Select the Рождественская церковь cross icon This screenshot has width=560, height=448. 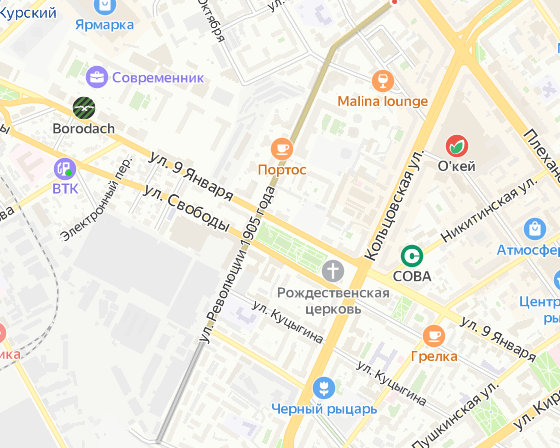(x=333, y=271)
